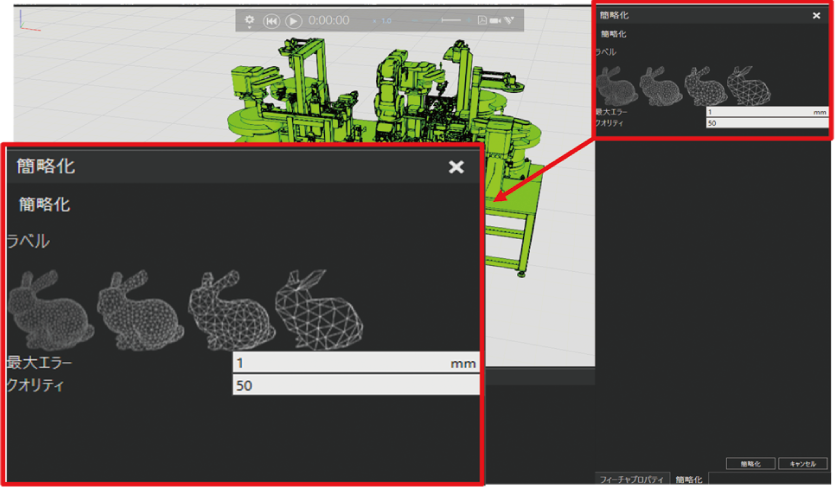This screenshot has height=487, width=835.
Task: Start simulation with the play button
Action: click(x=293, y=20)
